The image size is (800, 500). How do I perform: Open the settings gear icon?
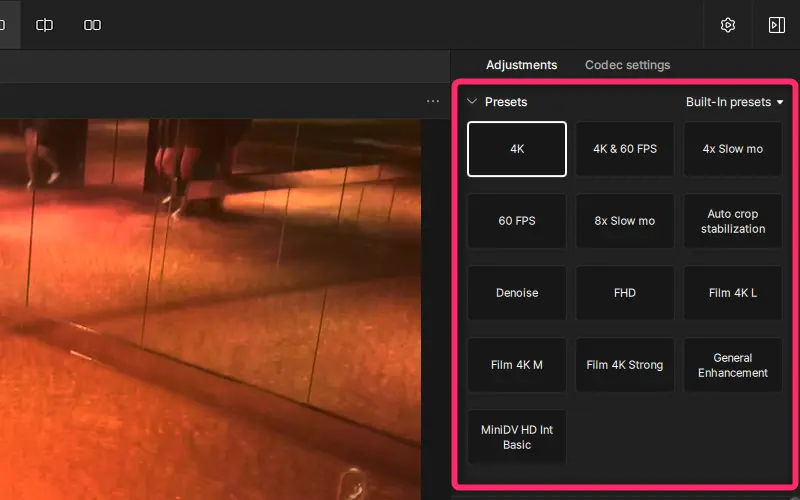pos(728,25)
